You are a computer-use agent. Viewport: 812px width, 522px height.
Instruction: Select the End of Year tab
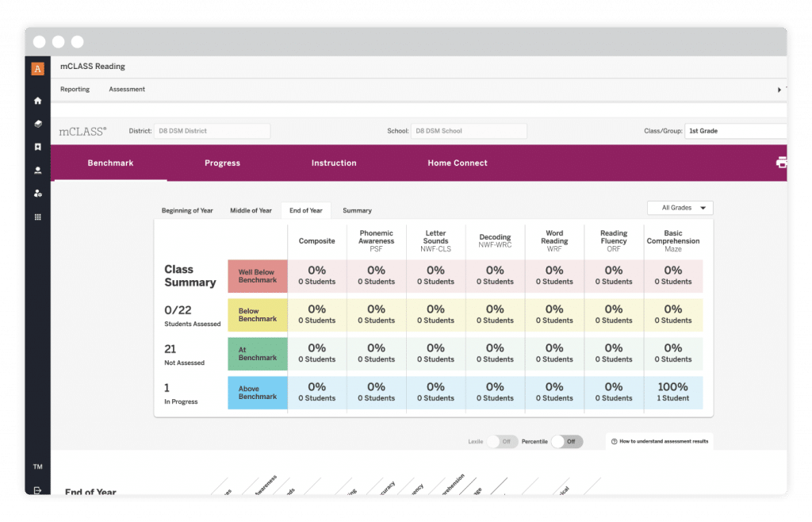tap(305, 210)
